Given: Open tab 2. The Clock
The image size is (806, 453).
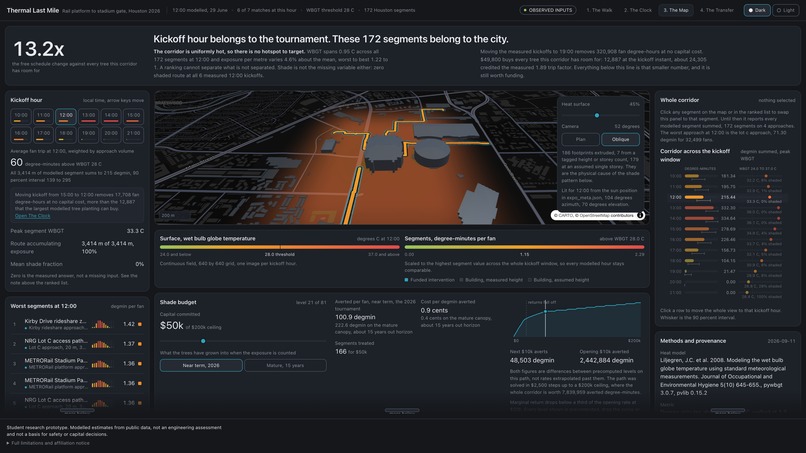Looking at the screenshot, I should click(638, 10).
